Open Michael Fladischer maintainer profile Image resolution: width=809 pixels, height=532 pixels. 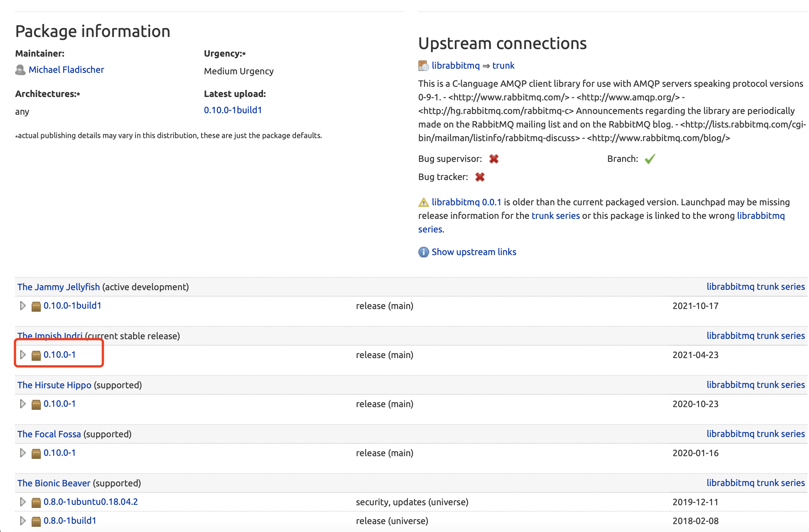[66, 70]
